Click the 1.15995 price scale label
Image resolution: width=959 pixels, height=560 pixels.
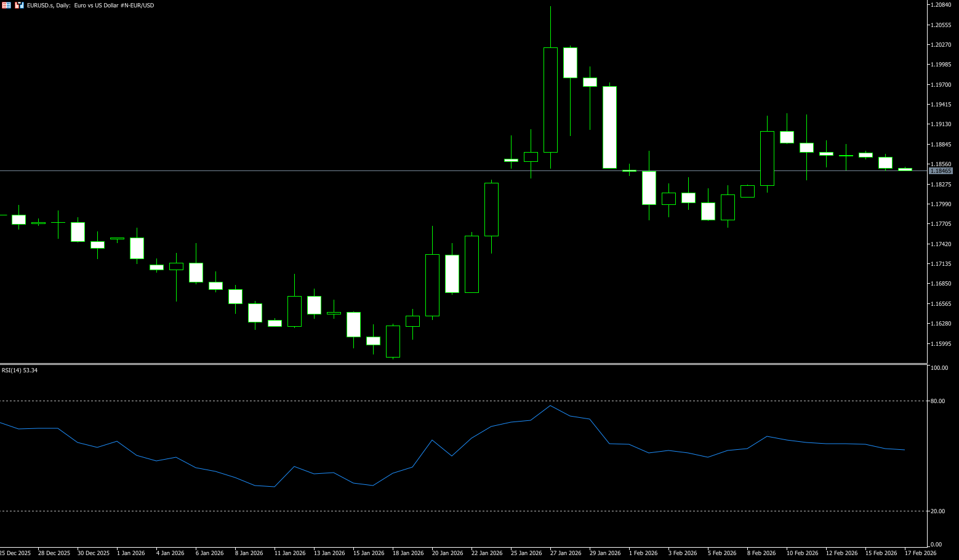point(942,344)
